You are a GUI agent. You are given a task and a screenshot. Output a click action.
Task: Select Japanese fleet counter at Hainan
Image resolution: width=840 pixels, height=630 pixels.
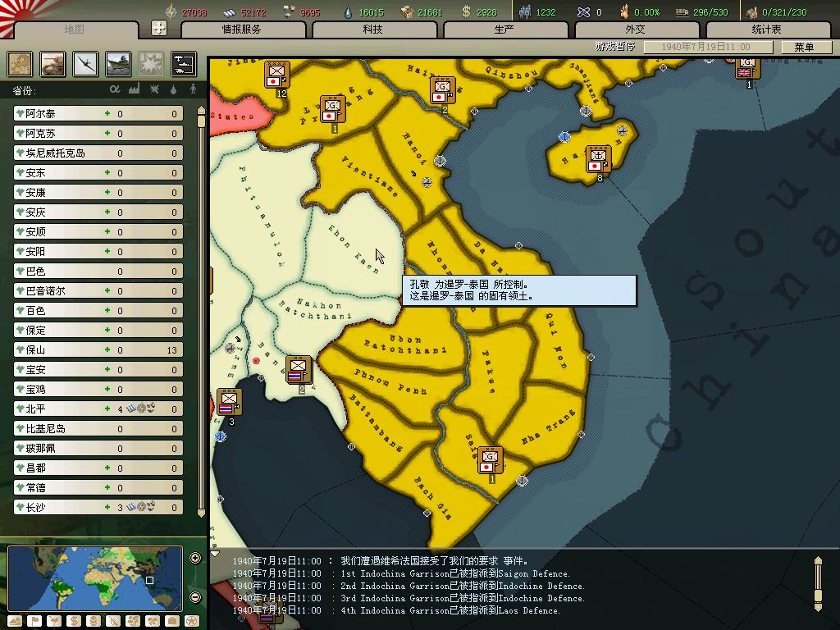[598, 160]
